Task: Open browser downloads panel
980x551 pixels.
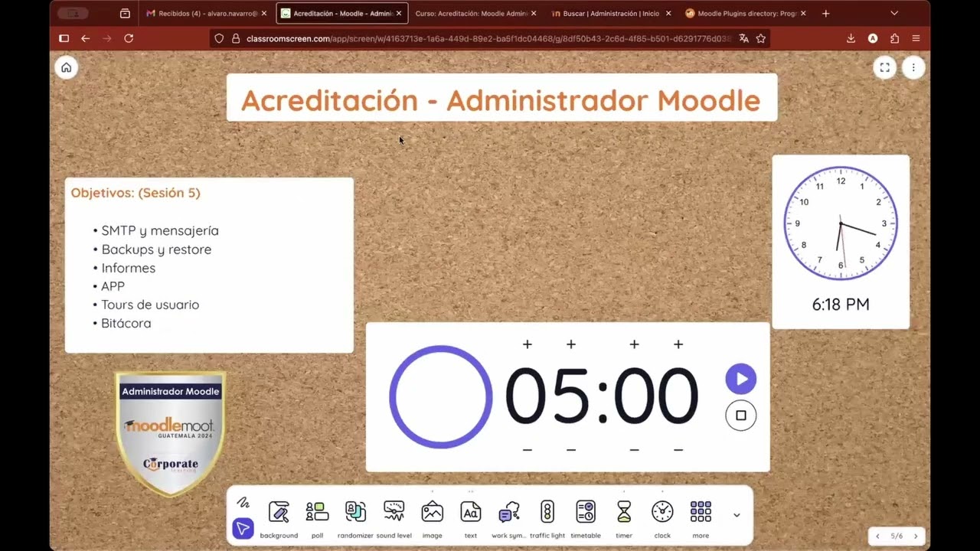Action: (x=851, y=38)
